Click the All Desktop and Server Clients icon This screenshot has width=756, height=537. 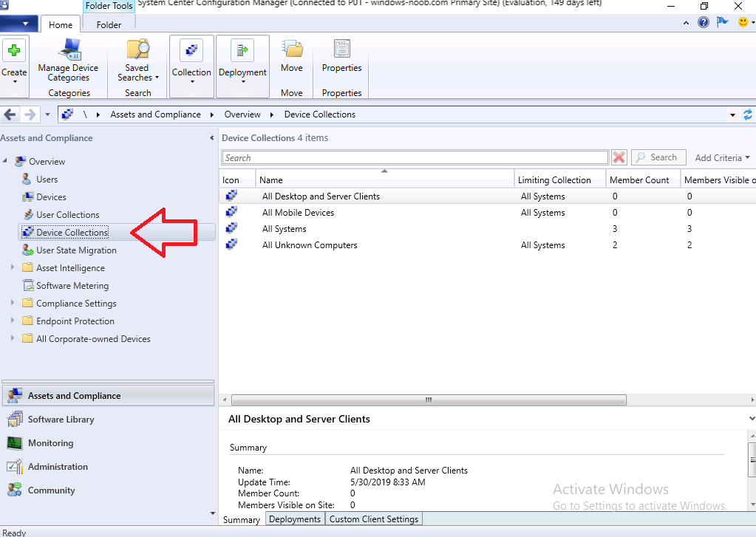(x=231, y=196)
